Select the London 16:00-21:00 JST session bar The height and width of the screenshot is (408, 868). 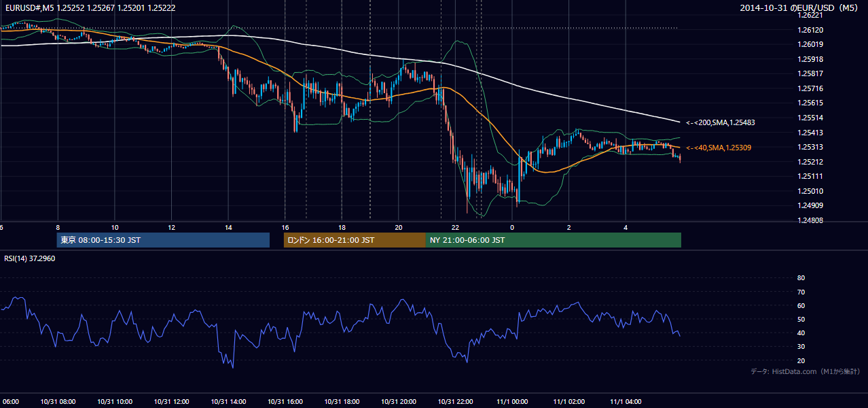(355, 240)
